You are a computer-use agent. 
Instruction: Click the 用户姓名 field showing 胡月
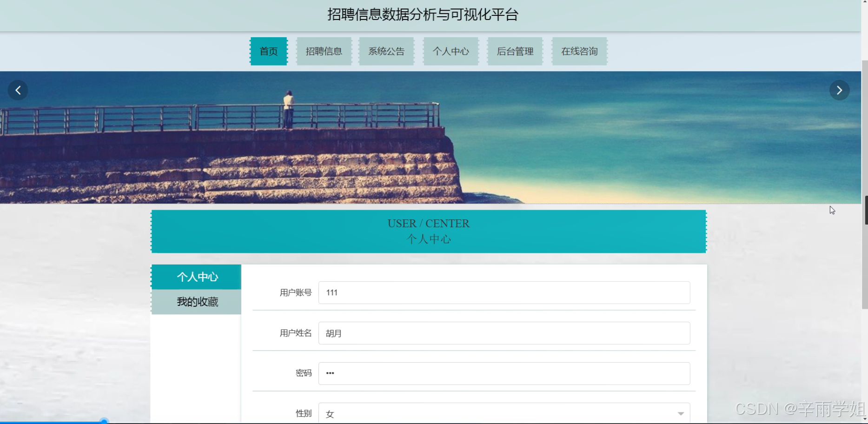[x=504, y=333]
